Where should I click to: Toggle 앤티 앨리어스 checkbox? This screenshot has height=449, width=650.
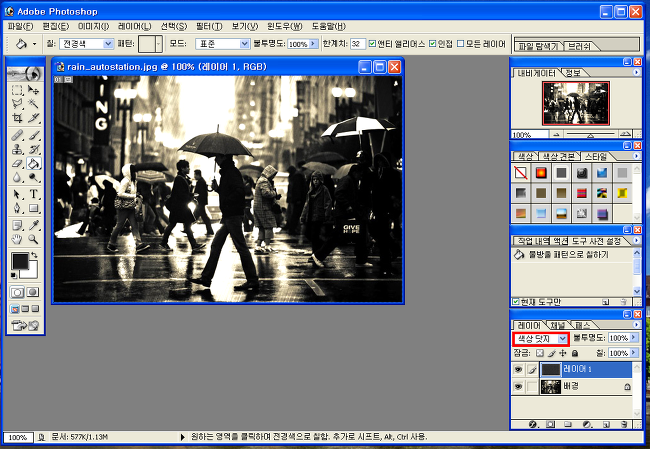(x=372, y=44)
